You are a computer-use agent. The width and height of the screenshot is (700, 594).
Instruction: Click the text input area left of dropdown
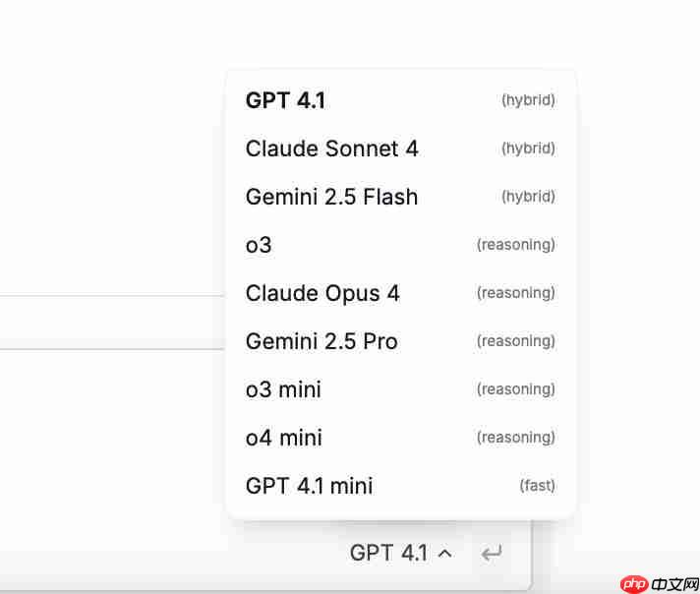pyautogui.click(x=112, y=322)
